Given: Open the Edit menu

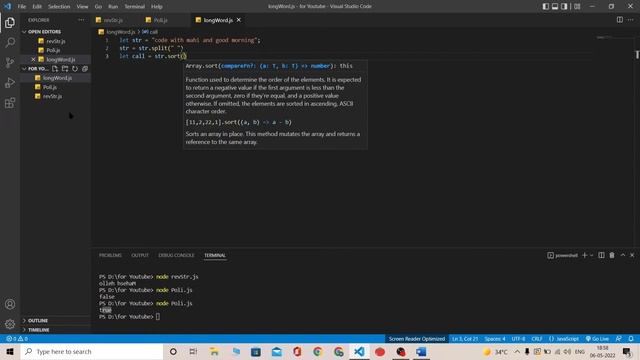Looking at the screenshot, I should (x=37, y=7).
